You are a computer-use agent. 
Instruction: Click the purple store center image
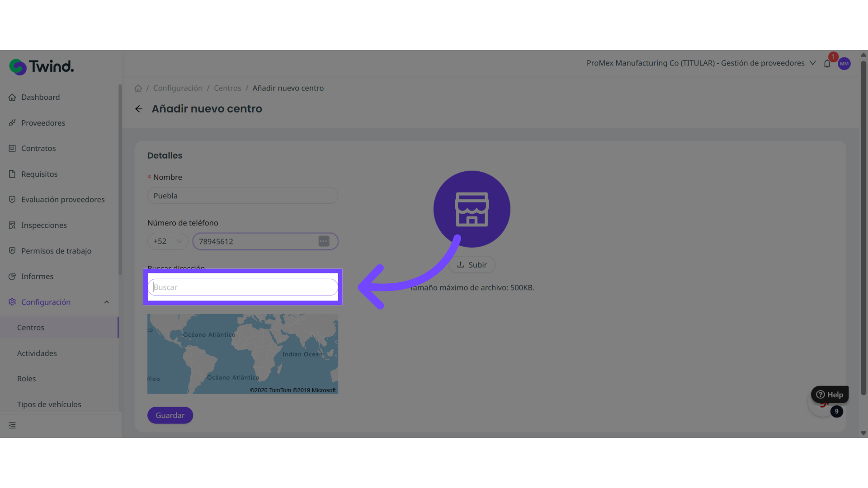click(x=472, y=209)
